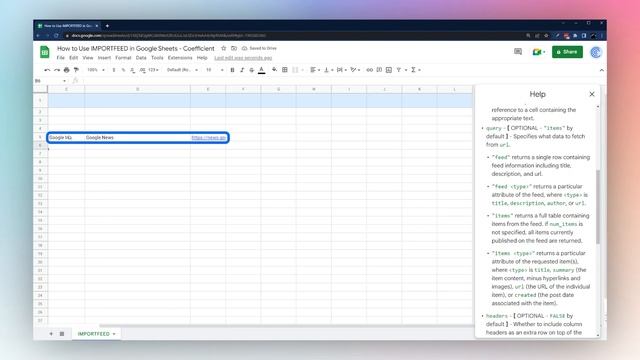Screen dimensions: 640x360
Task: Open the font family dropdown
Action: (x=182, y=70)
